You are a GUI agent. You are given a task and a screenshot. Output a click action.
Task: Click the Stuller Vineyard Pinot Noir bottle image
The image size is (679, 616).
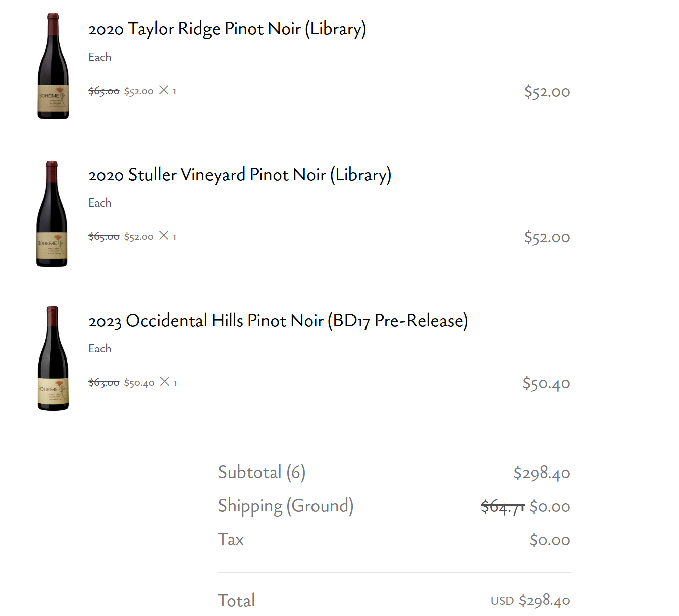tap(51, 214)
